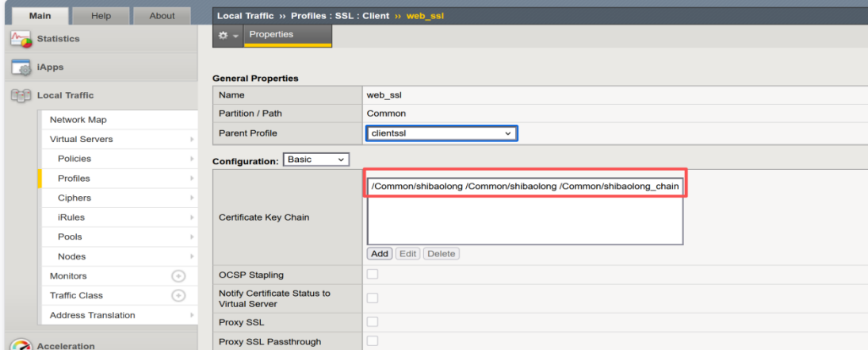Toggle the Proxy SSL checkbox
Screen dimensions: 868x350
[372, 322]
